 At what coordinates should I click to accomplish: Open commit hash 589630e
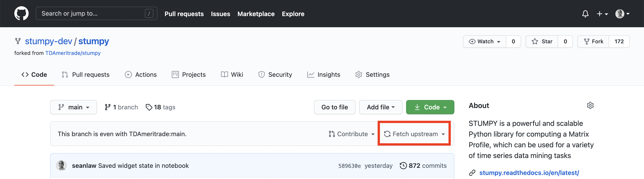tap(350, 166)
